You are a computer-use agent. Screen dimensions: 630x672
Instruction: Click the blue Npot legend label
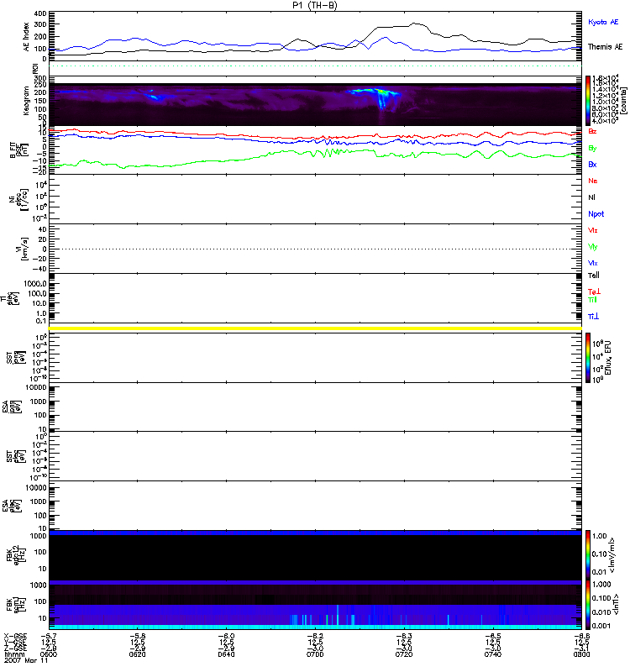[596, 214]
